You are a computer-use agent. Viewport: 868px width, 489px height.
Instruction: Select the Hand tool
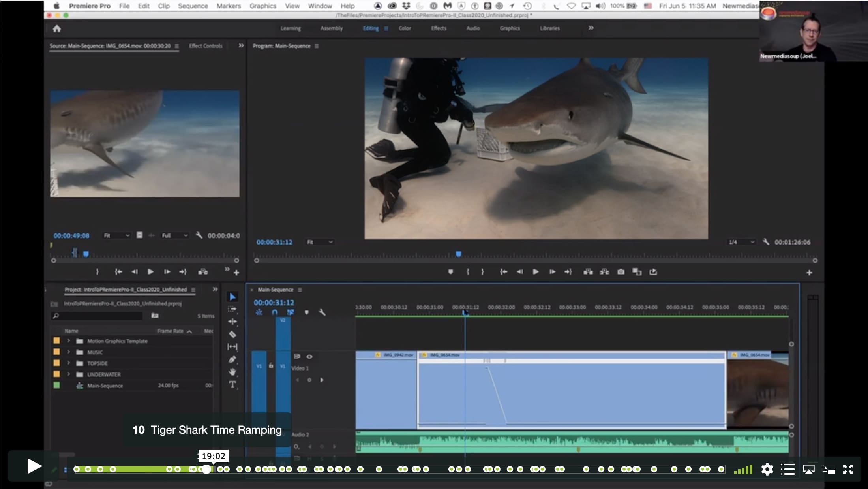click(x=232, y=372)
